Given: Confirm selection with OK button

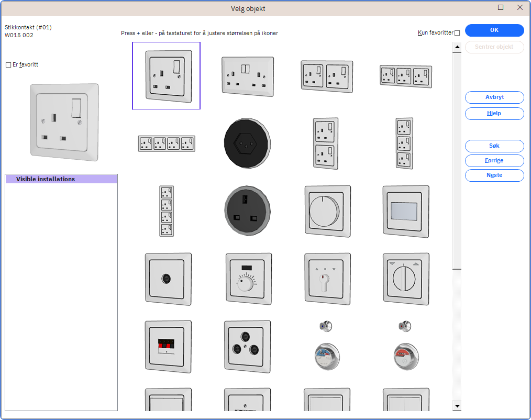Looking at the screenshot, I should coord(494,30).
